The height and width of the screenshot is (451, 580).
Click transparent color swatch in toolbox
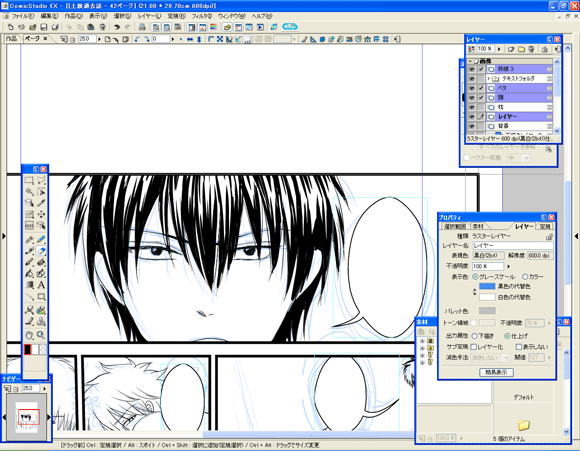coord(43,349)
